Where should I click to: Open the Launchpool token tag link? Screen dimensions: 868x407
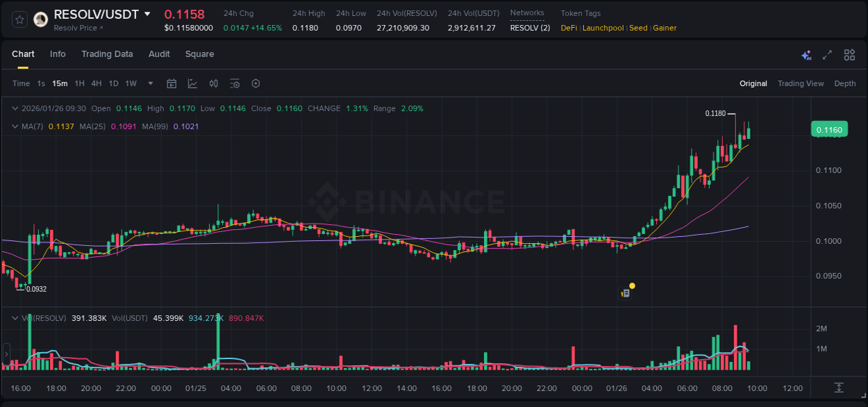pos(603,28)
